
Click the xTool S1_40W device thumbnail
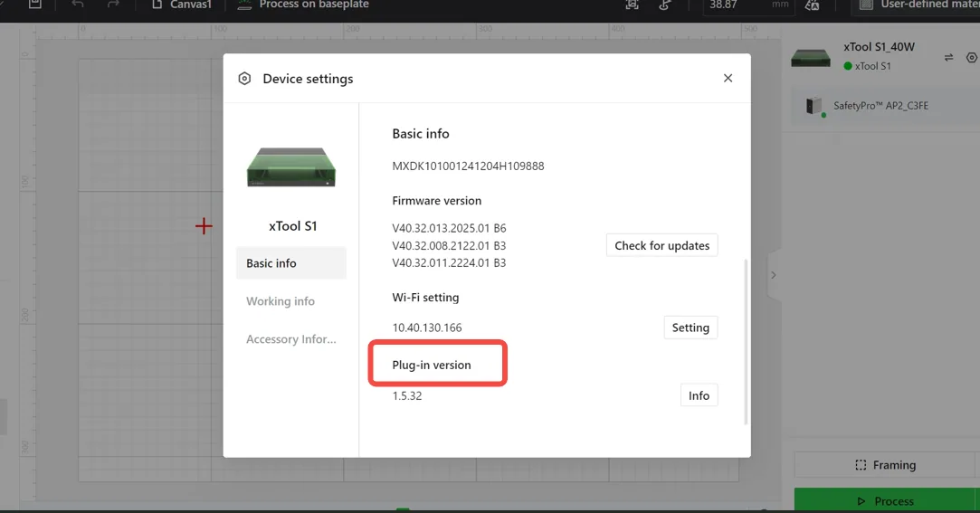811,58
